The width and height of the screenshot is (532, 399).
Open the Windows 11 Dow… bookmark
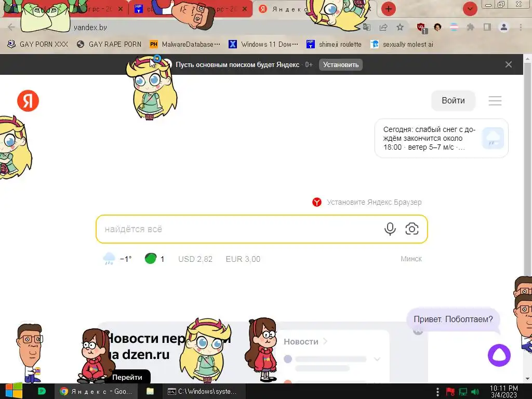(x=263, y=44)
